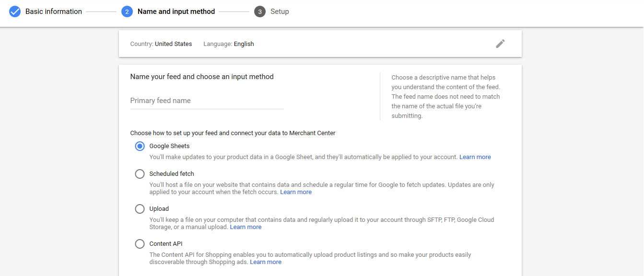Click the step 3 number circle
Screen dimensions: 644x276
pyautogui.click(x=260, y=11)
